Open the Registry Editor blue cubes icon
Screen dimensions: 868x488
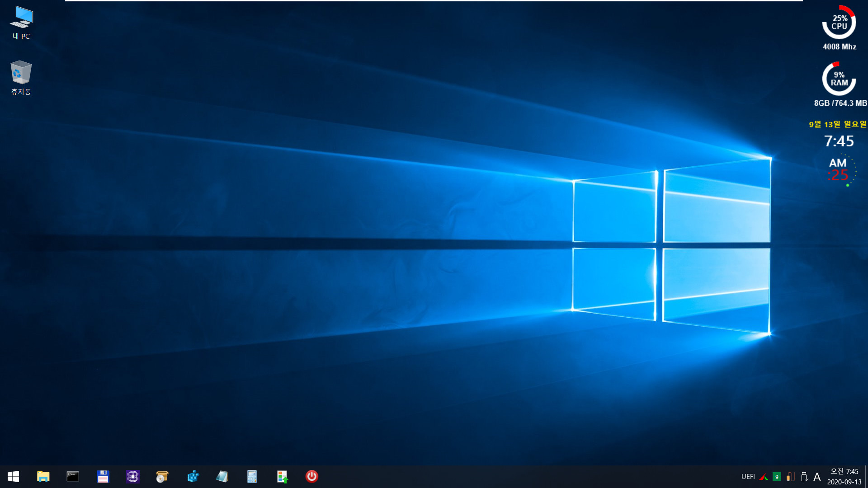coord(193,477)
